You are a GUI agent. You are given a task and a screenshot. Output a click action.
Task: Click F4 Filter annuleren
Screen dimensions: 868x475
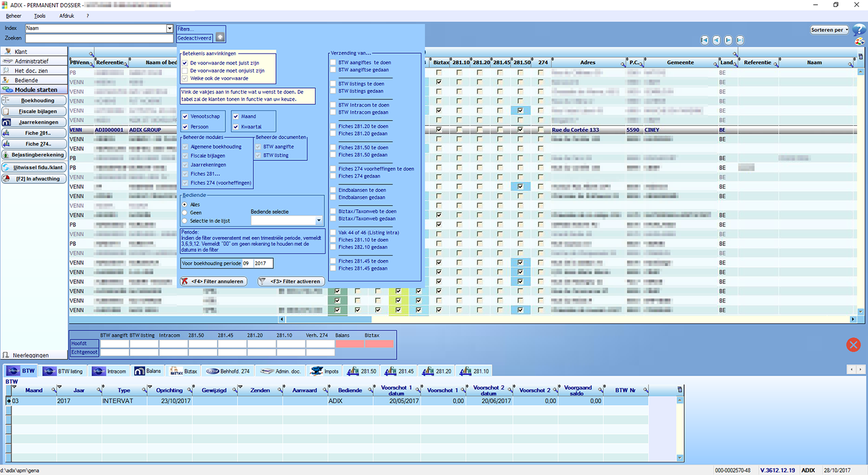pyautogui.click(x=213, y=282)
